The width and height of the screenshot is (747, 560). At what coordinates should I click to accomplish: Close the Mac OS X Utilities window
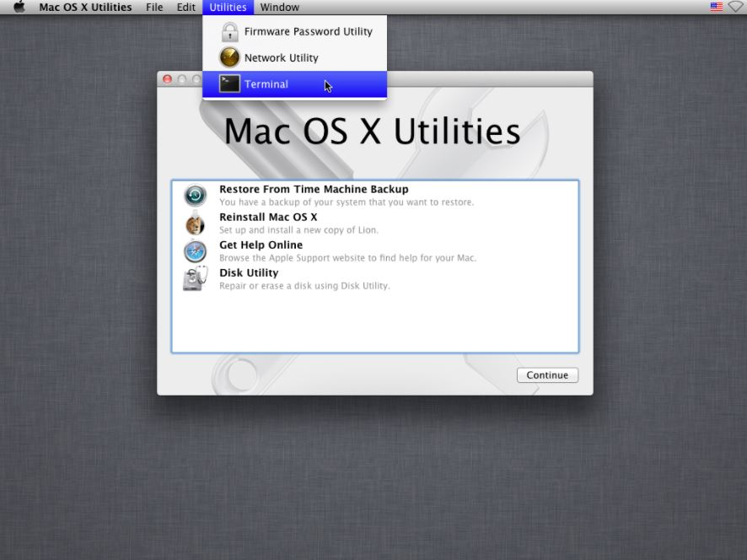tap(167, 79)
